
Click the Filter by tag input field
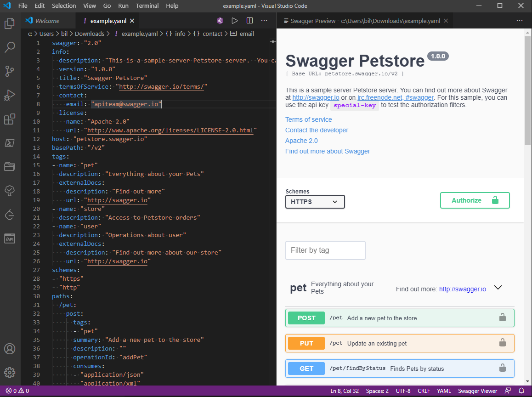[325, 250]
